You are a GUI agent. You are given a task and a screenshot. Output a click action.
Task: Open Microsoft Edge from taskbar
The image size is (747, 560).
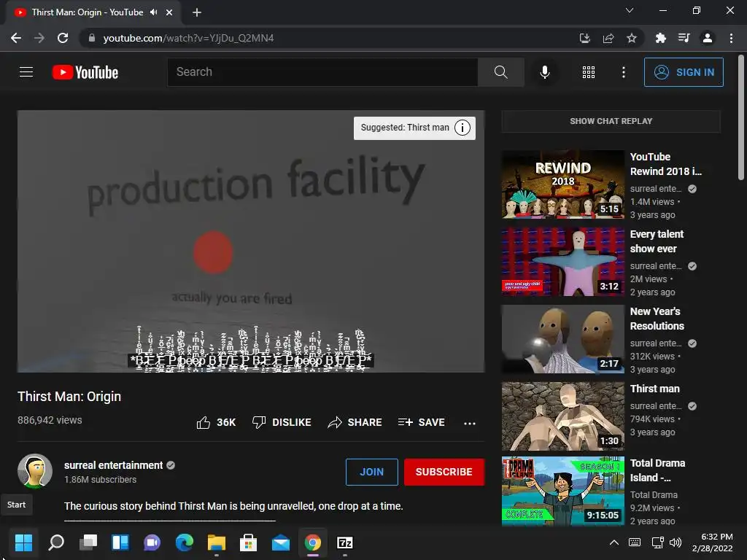pos(185,542)
